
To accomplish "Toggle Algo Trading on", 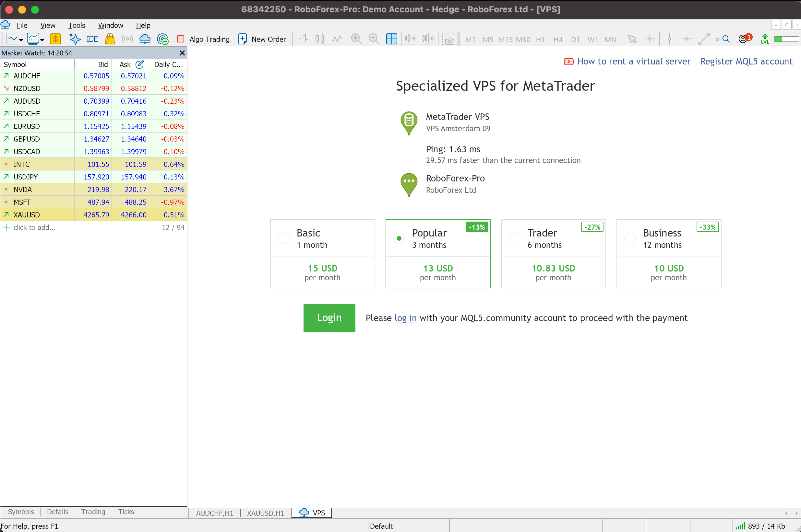I will (203, 39).
